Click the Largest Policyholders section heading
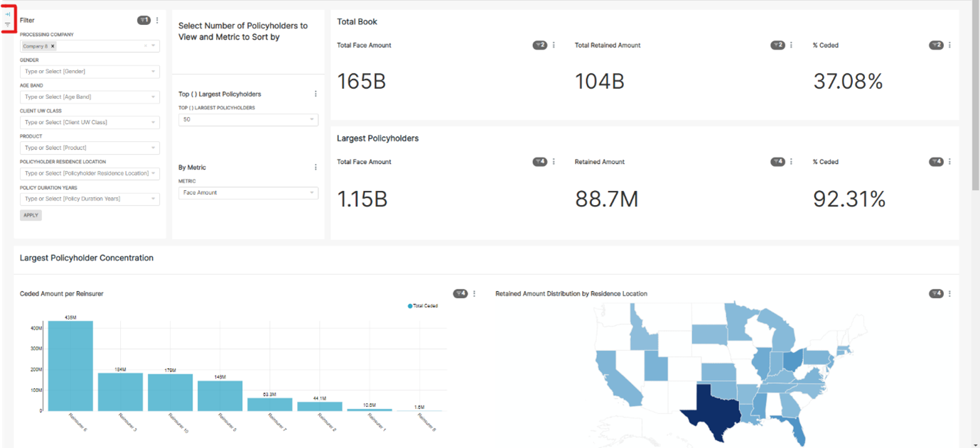 pos(377,138)
